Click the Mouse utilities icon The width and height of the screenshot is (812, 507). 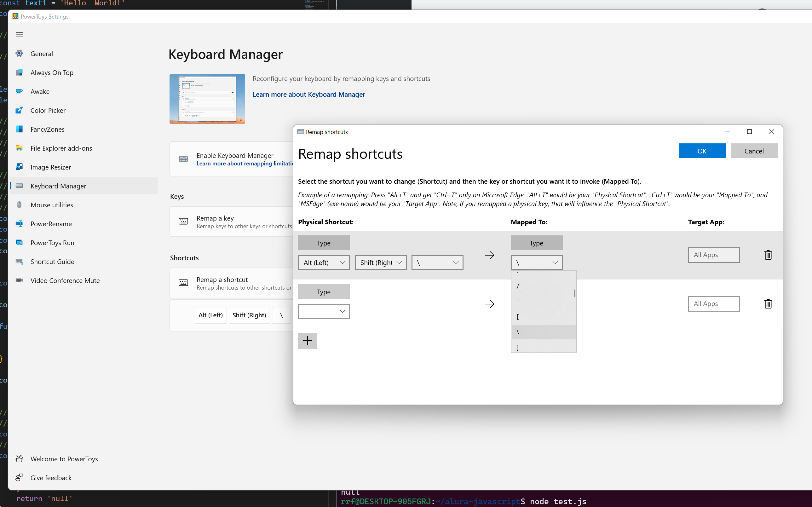(x=19, y=205)
